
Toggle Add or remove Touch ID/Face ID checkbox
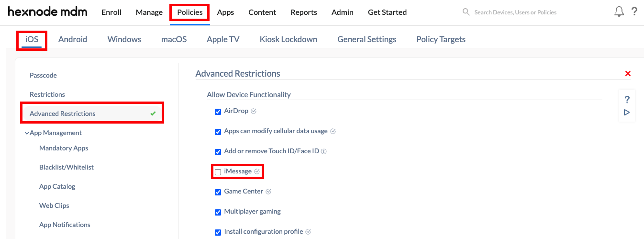tap(218, 152)
